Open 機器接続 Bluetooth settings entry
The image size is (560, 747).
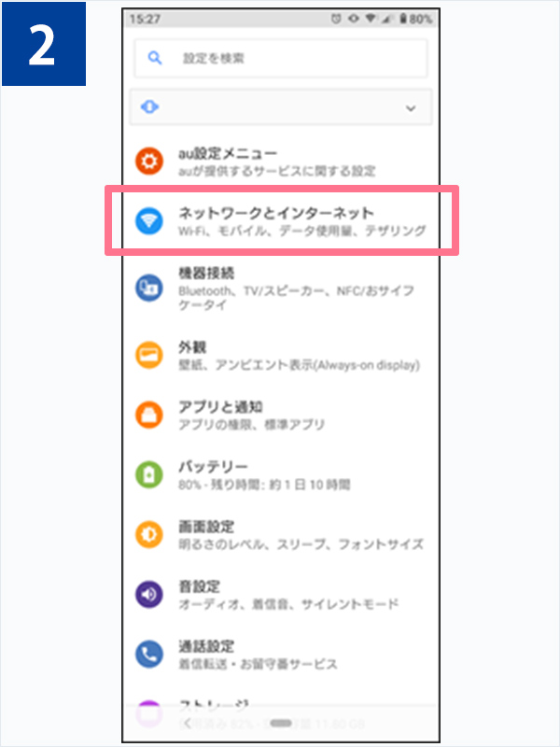pyautogui.click(x=281, y=289)
